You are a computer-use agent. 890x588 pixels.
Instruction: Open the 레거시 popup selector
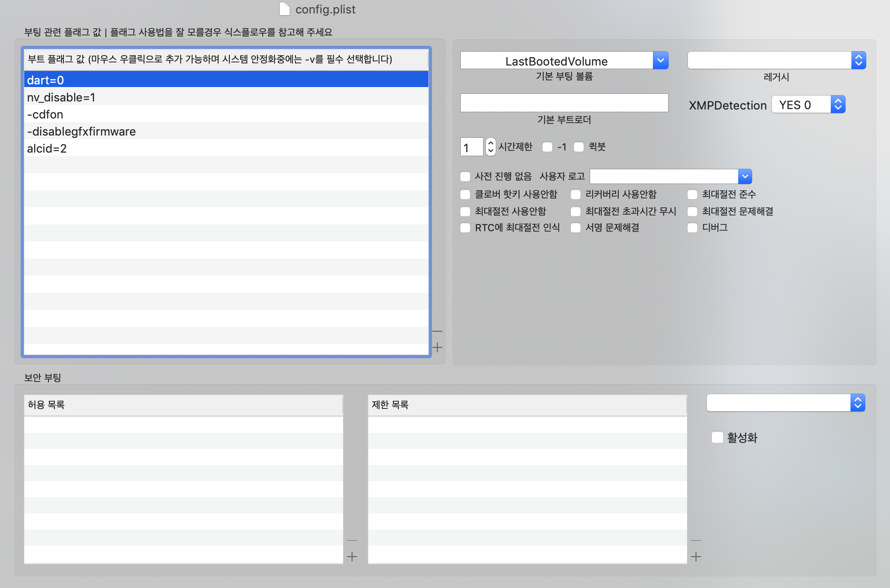(x=776, y=60)
